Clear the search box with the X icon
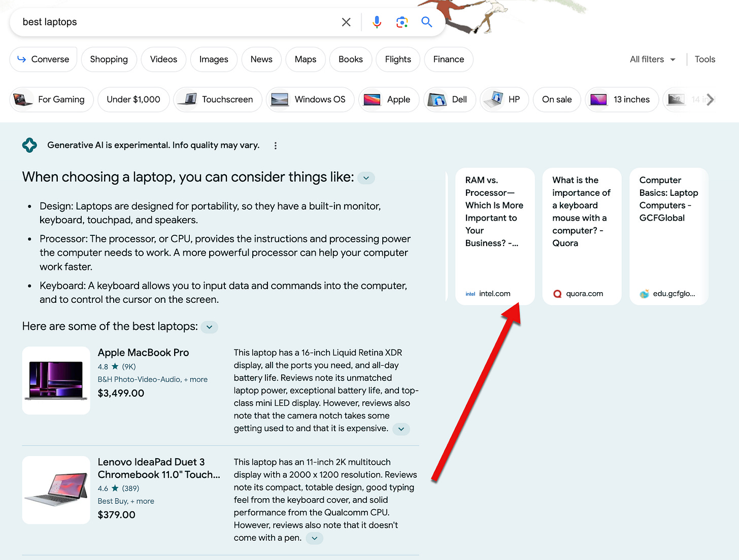The height and width of the screenshot is (560, 739). [x=346, y=22]
